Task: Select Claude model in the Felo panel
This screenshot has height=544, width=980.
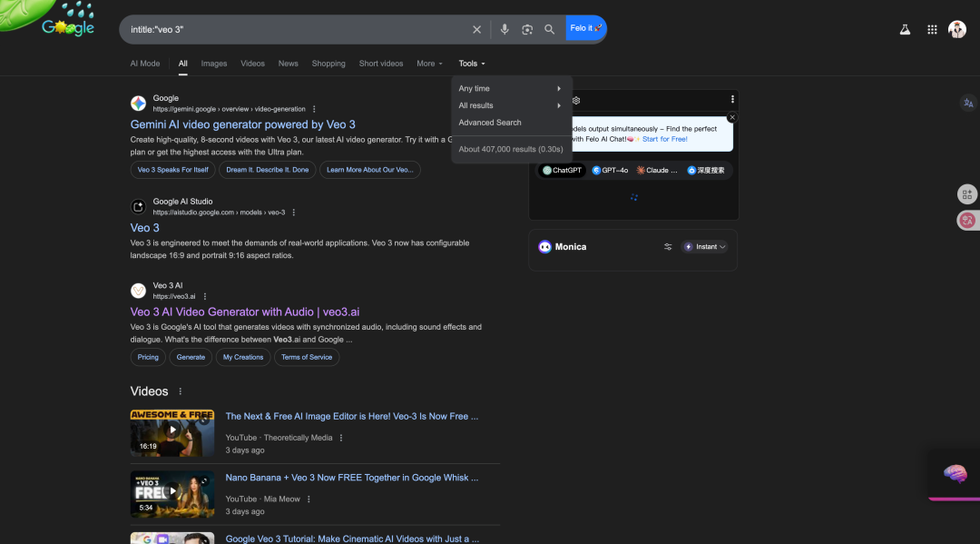Action: point(657,170)
